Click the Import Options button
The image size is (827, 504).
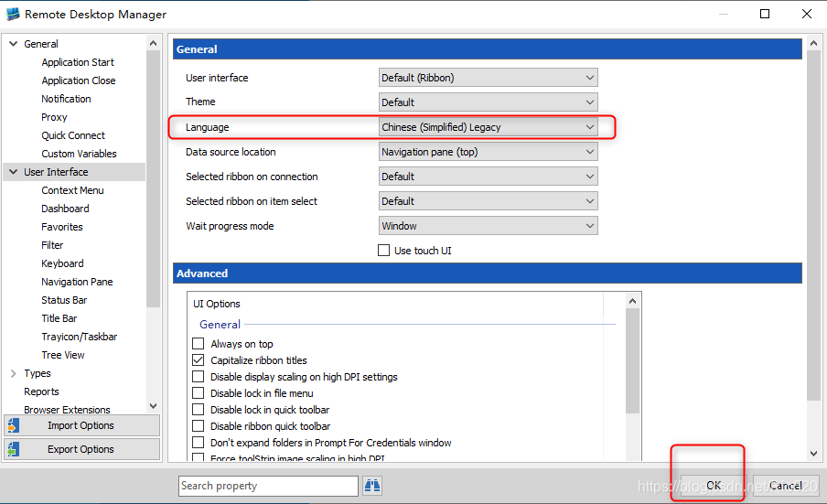[81, 425]
